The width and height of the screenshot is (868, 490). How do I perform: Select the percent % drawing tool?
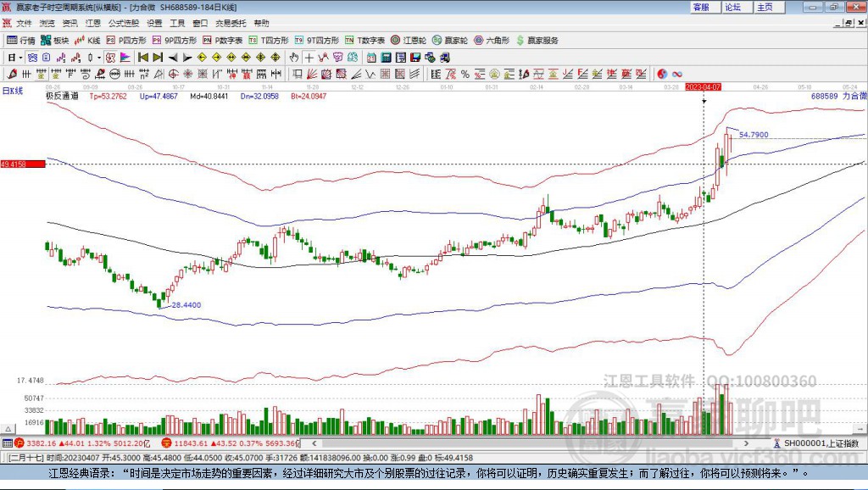pos(465,74)
